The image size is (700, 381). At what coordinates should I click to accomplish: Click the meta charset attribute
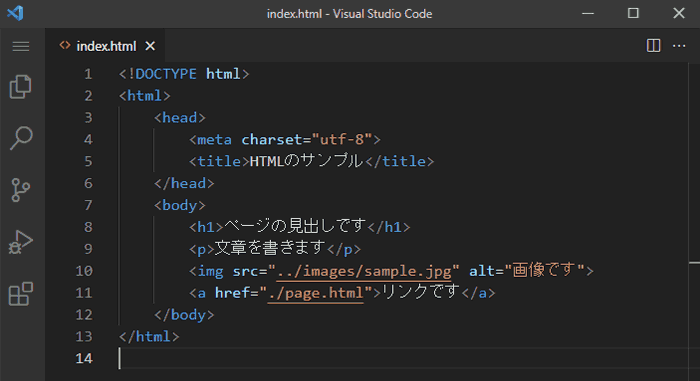[x=272, y=139]
